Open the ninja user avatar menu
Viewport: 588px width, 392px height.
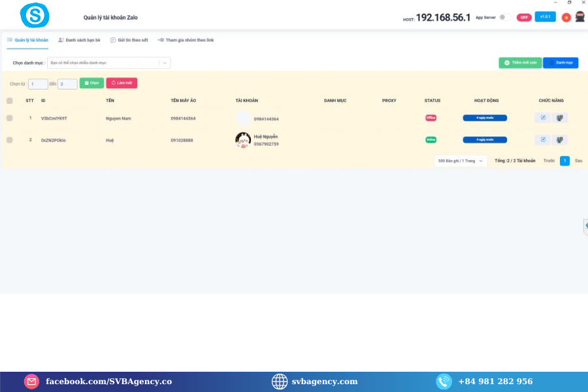point(580,17)
